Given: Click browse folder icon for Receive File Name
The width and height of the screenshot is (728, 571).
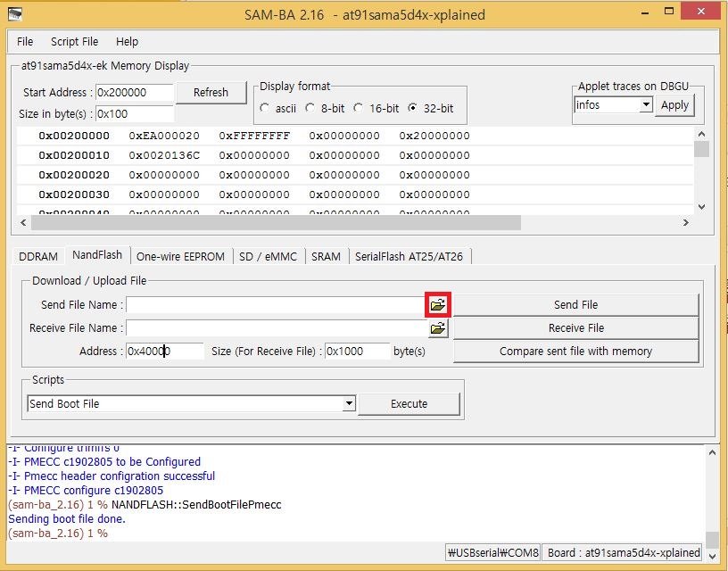Looking at the screenshot, I should click(437, 328).
